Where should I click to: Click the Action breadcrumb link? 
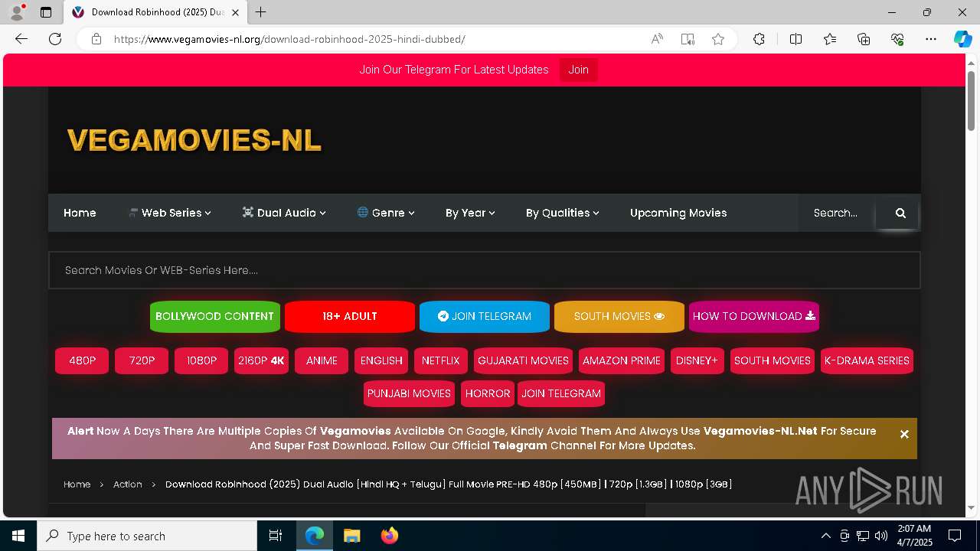[x=128, y=484]
